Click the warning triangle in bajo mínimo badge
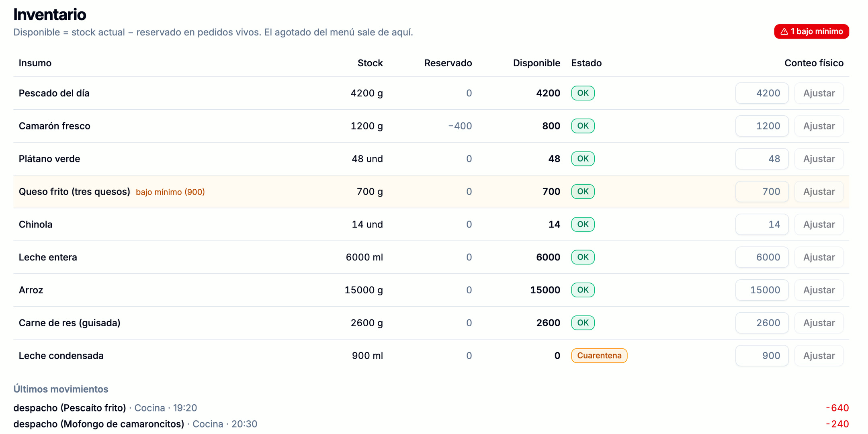The image size is (868, 434). click(784, 31)
